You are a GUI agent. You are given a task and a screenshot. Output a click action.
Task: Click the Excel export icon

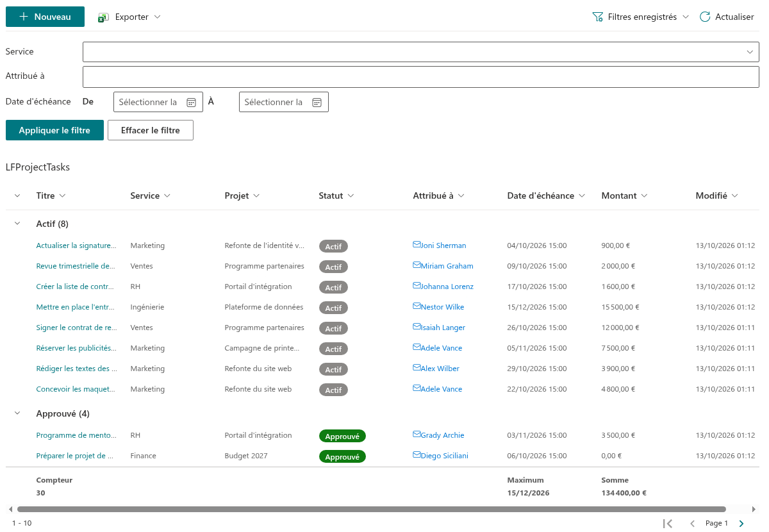coord(103,17)
